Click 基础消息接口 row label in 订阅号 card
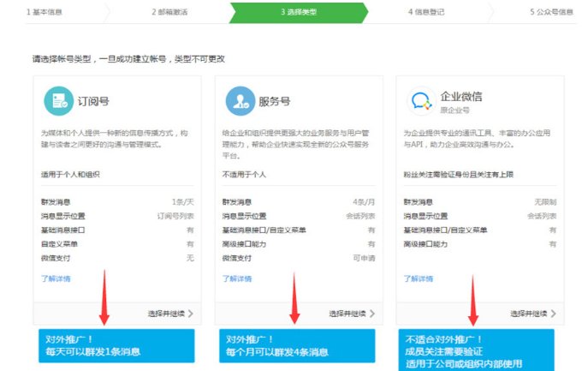This screenshot has width=588, height=371. click(x=63, y=230)
